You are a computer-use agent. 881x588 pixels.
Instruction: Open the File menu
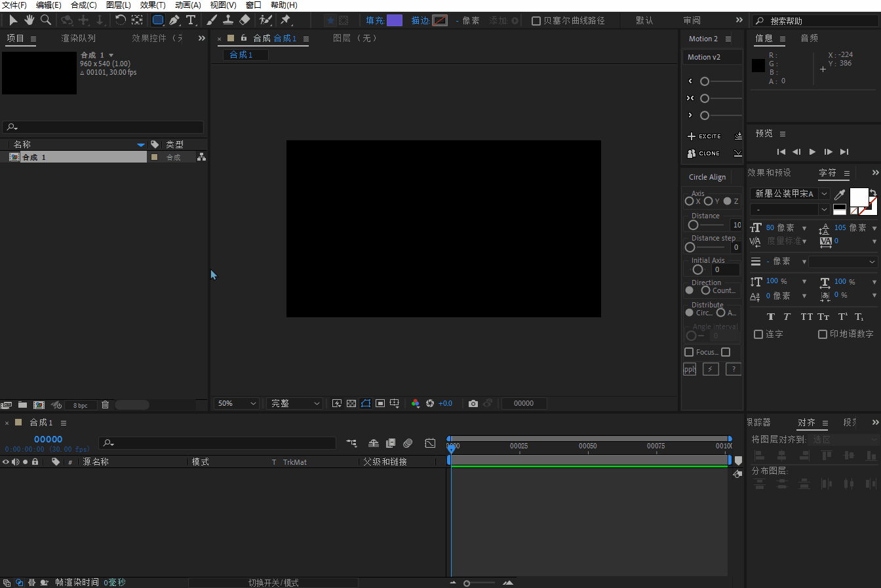(14, 5)
